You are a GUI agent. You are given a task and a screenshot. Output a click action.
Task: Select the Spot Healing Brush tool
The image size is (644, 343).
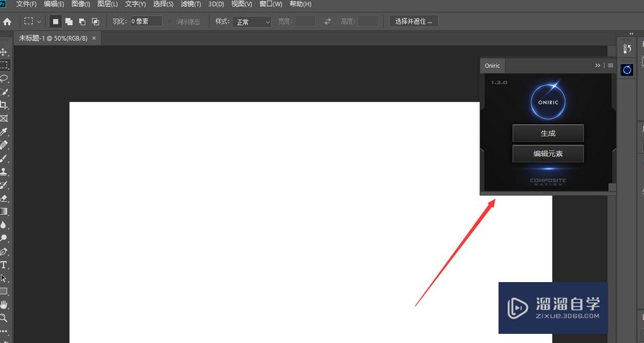(4, 145)
